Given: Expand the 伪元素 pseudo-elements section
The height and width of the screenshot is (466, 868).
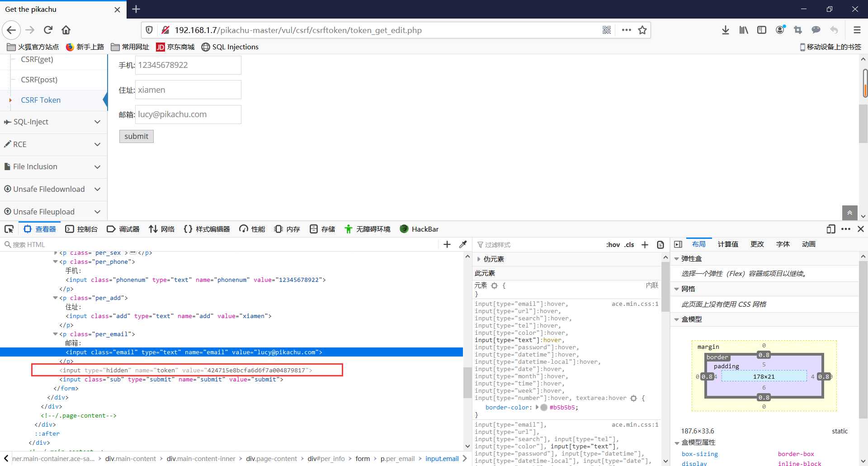Looking at the screenshot, I should 479,259.
